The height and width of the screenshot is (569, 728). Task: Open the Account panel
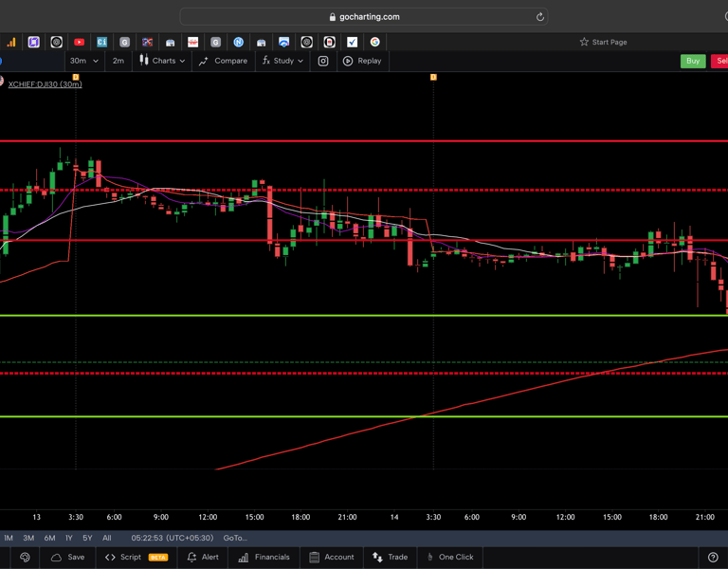point(332,557)
